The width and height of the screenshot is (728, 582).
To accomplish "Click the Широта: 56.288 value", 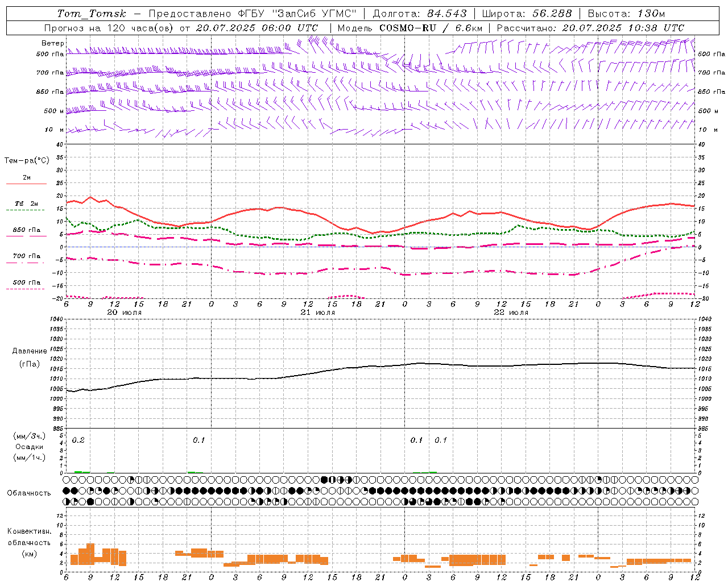I will pyautogui.click(x=528, y=14).
